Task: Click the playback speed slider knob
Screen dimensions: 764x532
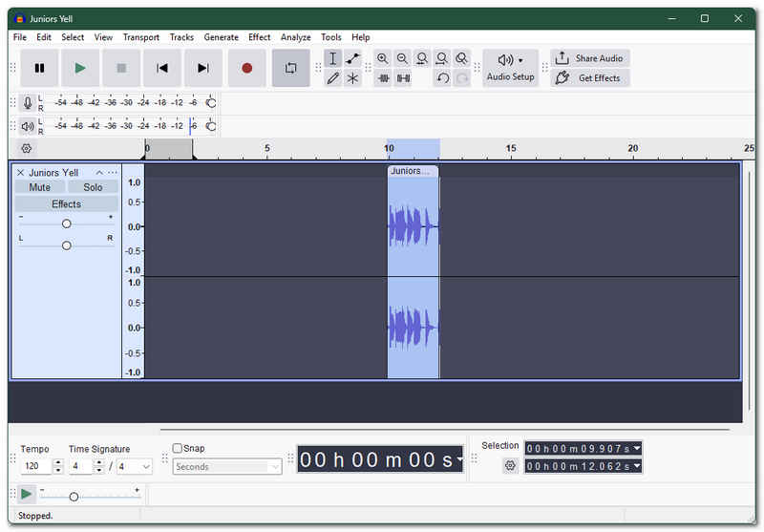Action: pos(74,497)
